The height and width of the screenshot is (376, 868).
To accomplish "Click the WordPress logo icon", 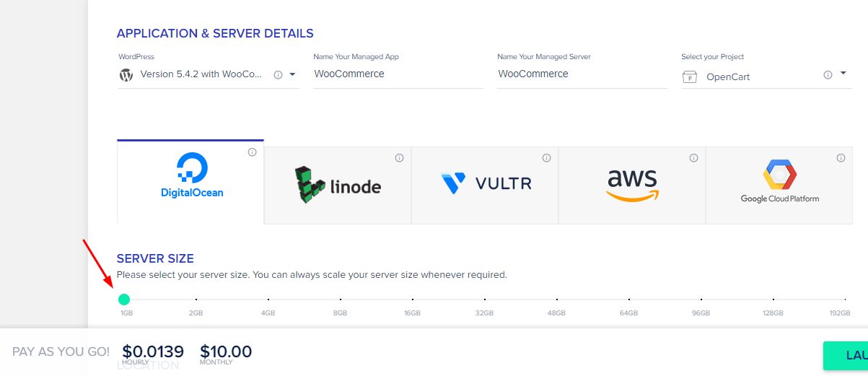I will tap(126, 74).
